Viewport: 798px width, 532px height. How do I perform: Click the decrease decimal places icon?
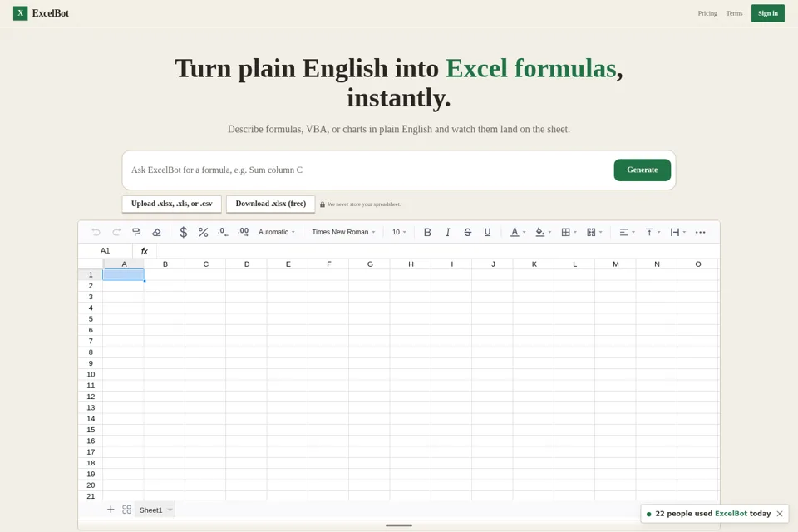tap(223, 232)
